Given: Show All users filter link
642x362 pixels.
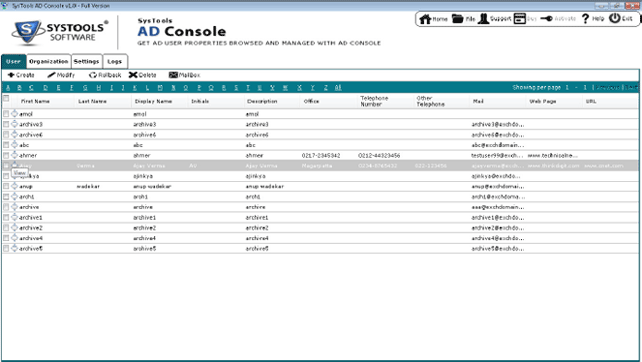Looking at the screenshot, I should pos(338,87).
